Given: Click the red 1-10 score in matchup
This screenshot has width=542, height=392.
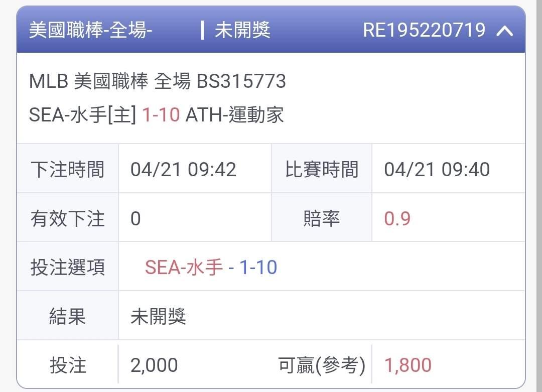Looking at the screenshot, I should (x=161, y=115).
